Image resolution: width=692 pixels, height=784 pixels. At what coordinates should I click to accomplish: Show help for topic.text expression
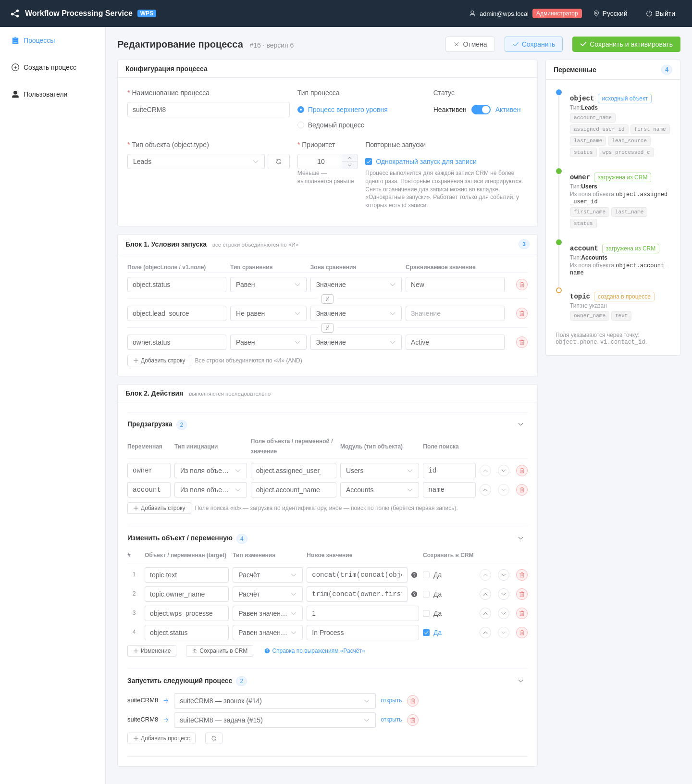tap(414, 575)
